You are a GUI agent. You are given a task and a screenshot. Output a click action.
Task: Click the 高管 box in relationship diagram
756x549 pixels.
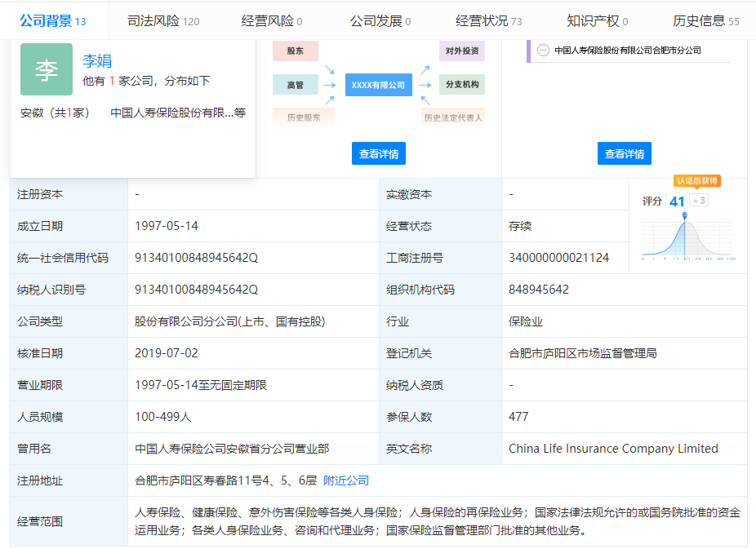point(295,85)
